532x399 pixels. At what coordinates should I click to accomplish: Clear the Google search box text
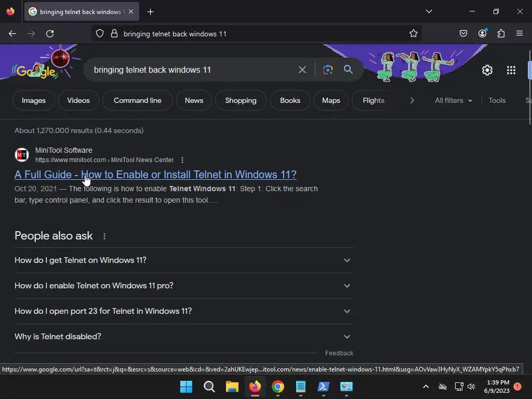tap(302, 70)
